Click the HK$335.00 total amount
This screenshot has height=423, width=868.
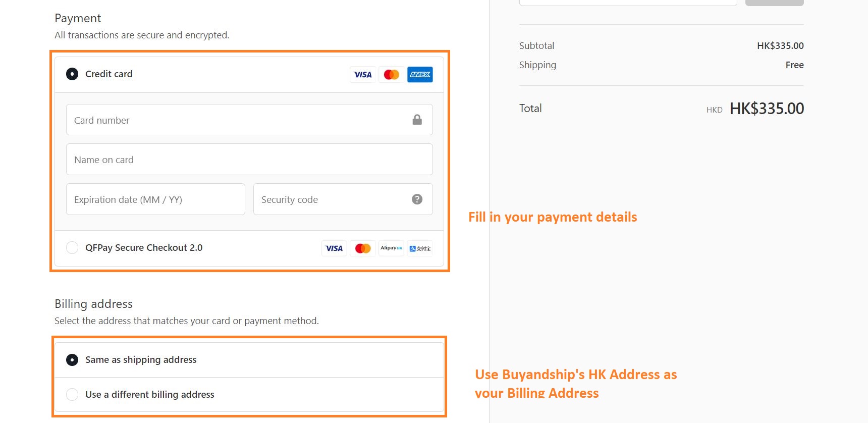(767, 109)
